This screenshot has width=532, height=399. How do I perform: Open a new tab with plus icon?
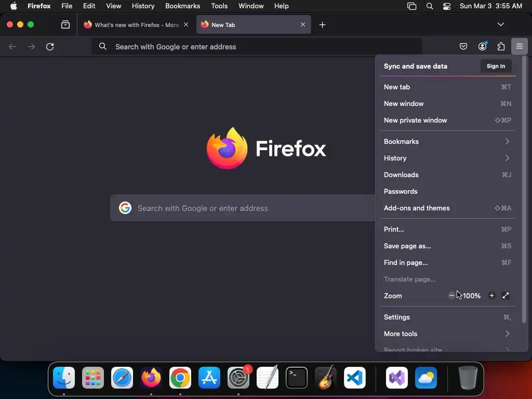322,25
